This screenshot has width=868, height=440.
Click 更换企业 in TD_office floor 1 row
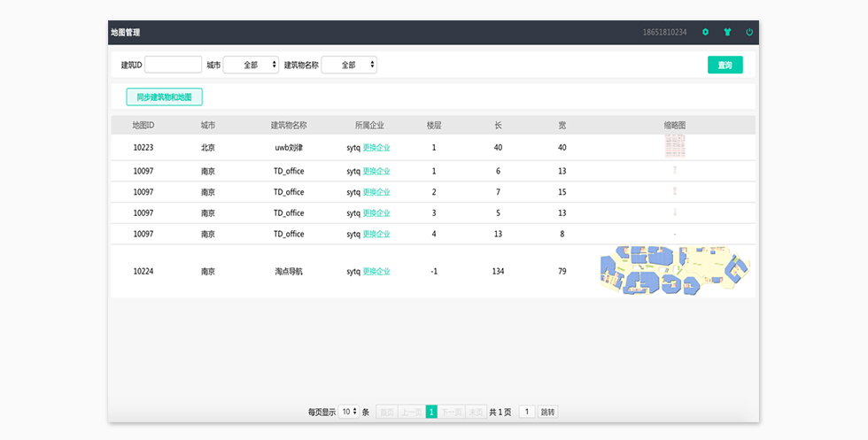tap(376, 171)
